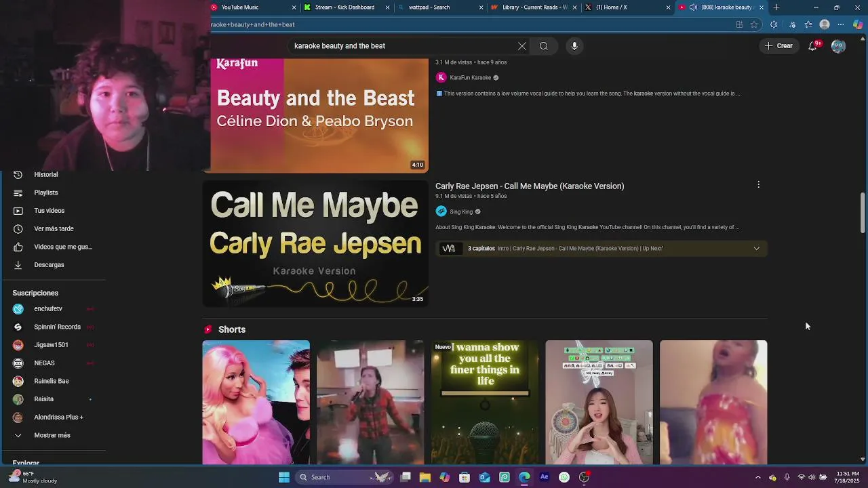Open Ver más tarde list
Viewport: 868px width, 488px height.
click(53, 229)
